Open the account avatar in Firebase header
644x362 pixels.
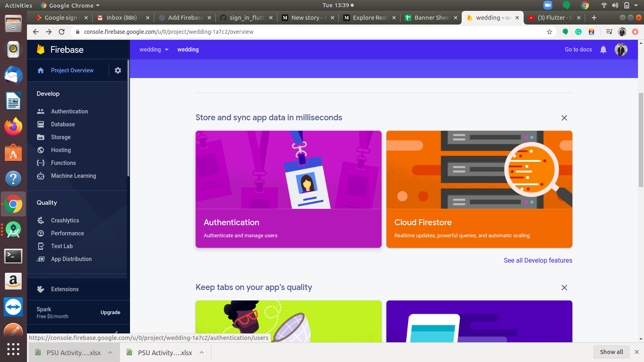tap(621, 49)
